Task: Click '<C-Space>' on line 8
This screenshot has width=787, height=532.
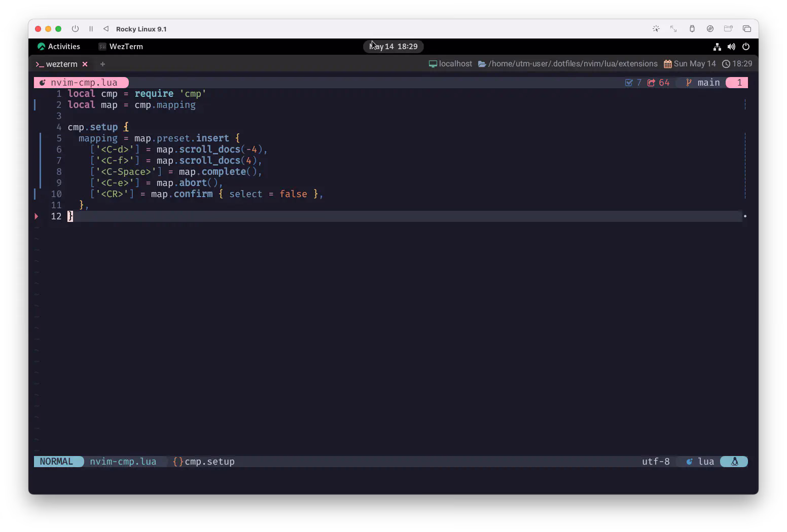Action: point(126,172)
